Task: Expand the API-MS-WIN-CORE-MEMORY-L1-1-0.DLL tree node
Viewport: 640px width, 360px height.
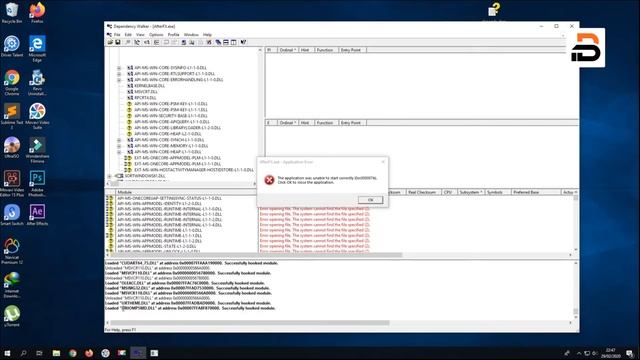Action: coord(119,146)
